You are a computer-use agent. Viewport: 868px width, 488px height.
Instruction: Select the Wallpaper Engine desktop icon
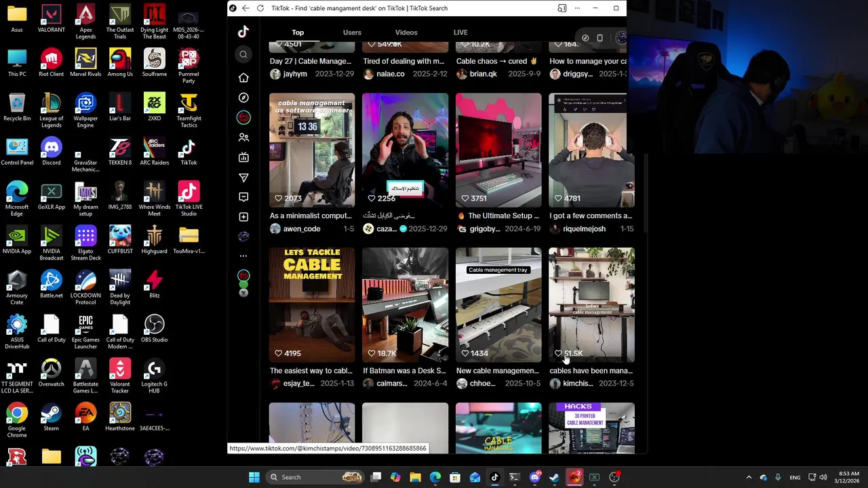(85, 110)
